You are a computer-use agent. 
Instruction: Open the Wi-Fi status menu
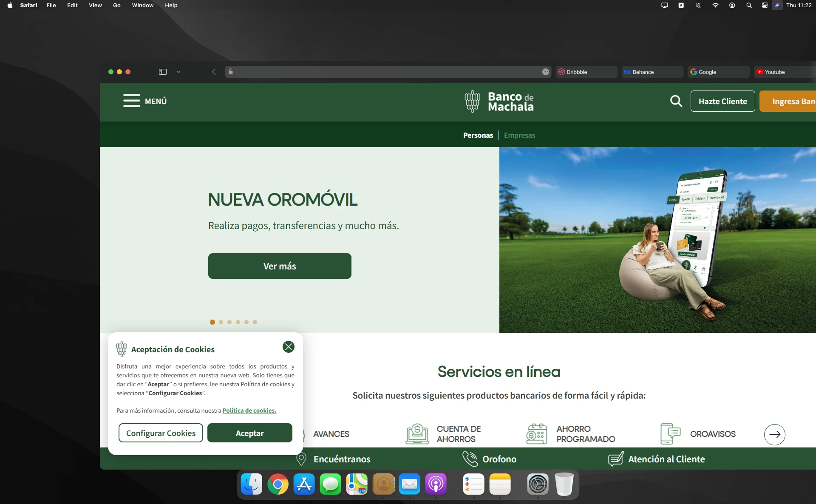tap(715, 5)
